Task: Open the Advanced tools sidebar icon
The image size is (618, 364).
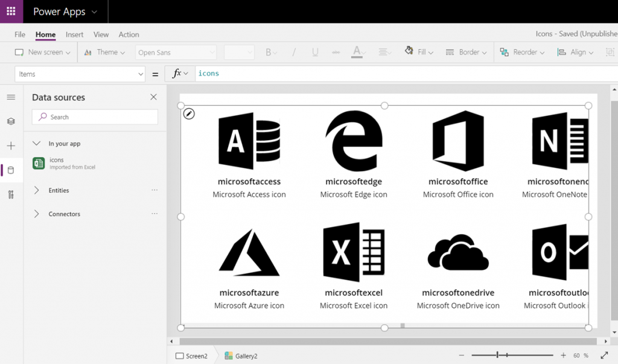Action: [x=11, y=194]
